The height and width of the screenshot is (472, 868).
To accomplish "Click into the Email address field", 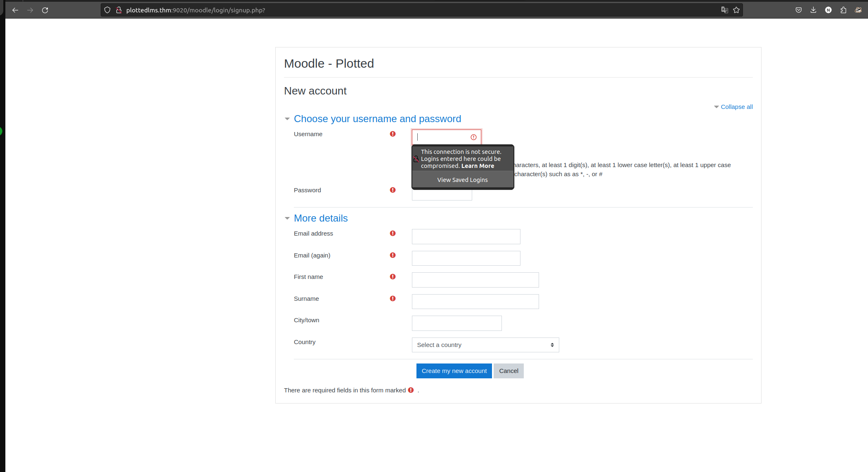I will 466,236.
